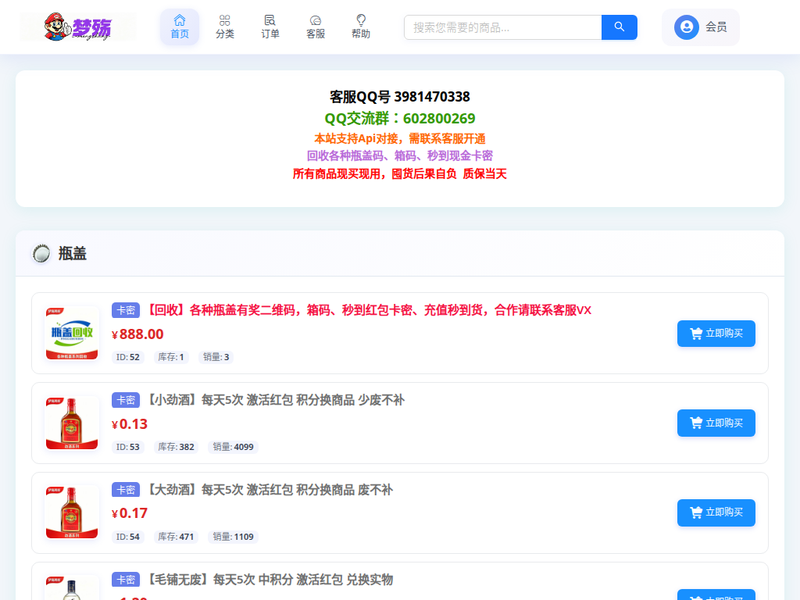Open the 会员 member account button
The height and width of the screenshot is (600, 800).
pyautogui.click(x=701, y=27)
